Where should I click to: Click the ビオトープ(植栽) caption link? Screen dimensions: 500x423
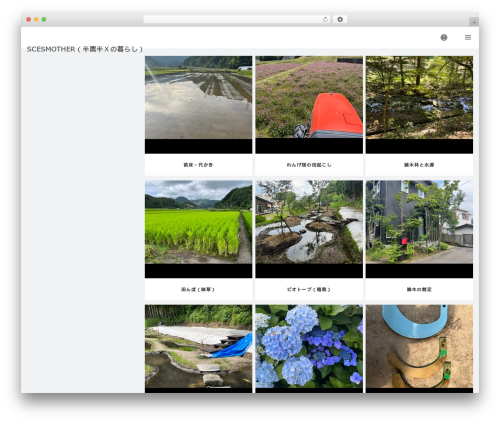tap(309, 289)
